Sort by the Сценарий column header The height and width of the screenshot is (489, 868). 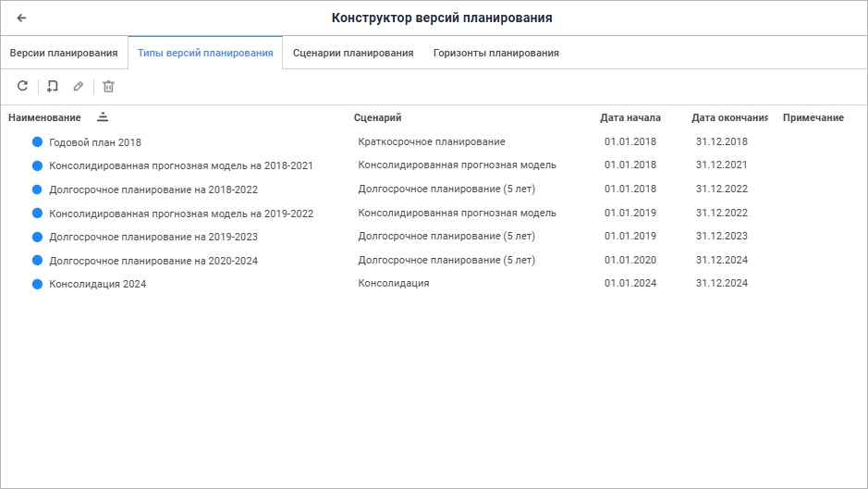click(x=377, y=117)
